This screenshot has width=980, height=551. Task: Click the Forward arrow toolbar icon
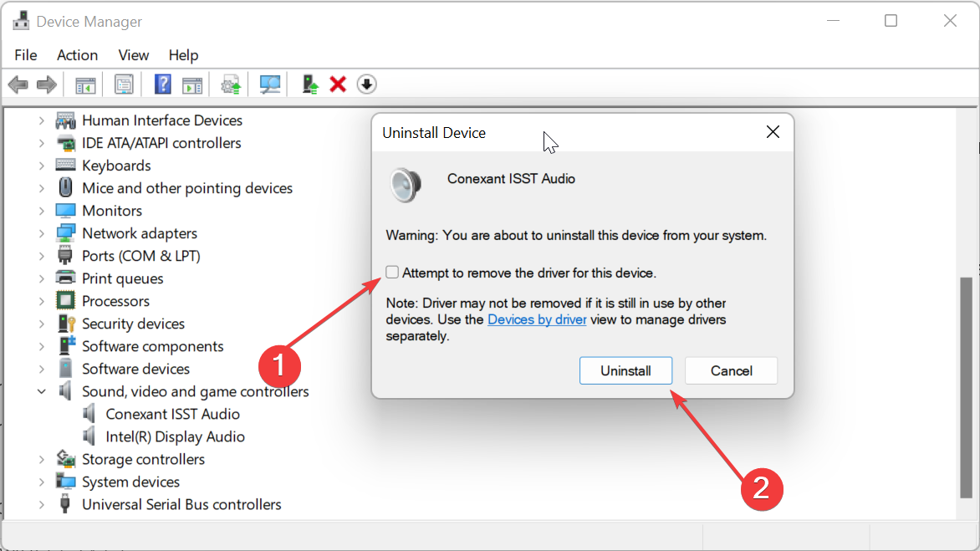(x=47, y=84)
